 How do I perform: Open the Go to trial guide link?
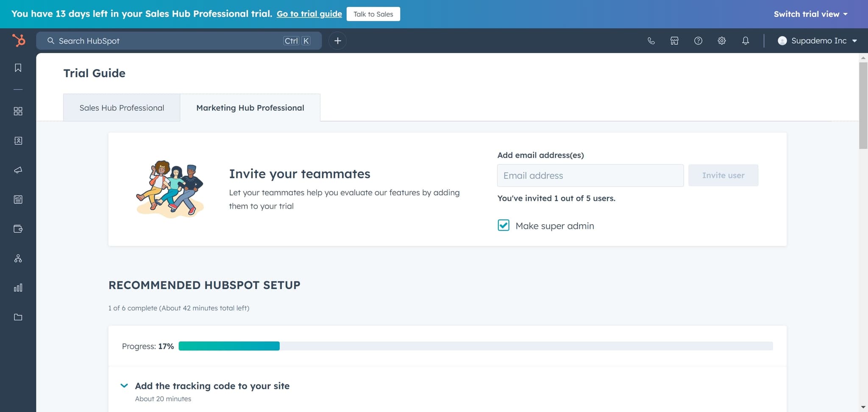(x=309, y=14)
